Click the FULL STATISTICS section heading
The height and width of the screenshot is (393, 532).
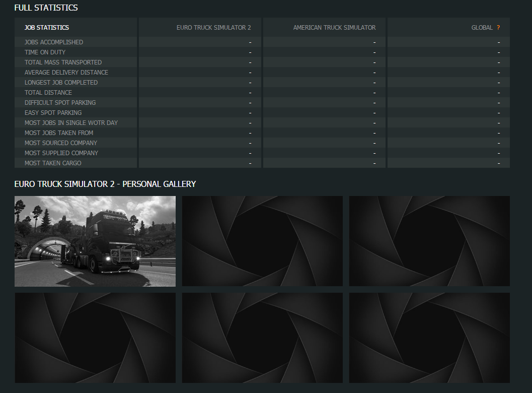coord(46,8)
